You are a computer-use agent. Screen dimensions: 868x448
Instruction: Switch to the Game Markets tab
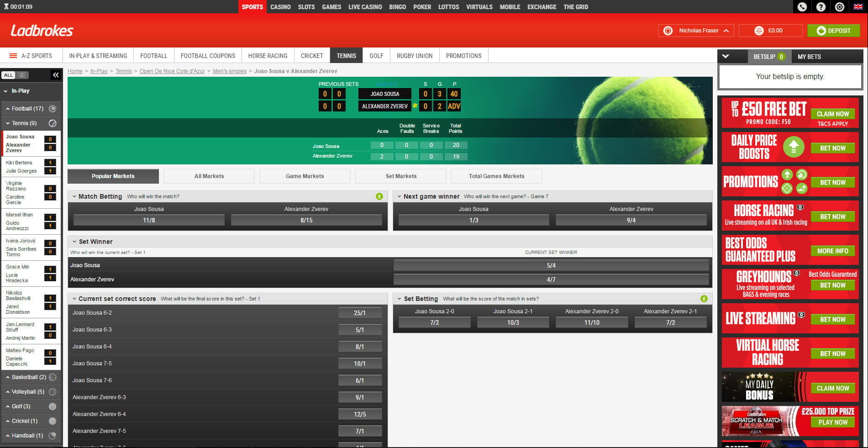point(305,176)
